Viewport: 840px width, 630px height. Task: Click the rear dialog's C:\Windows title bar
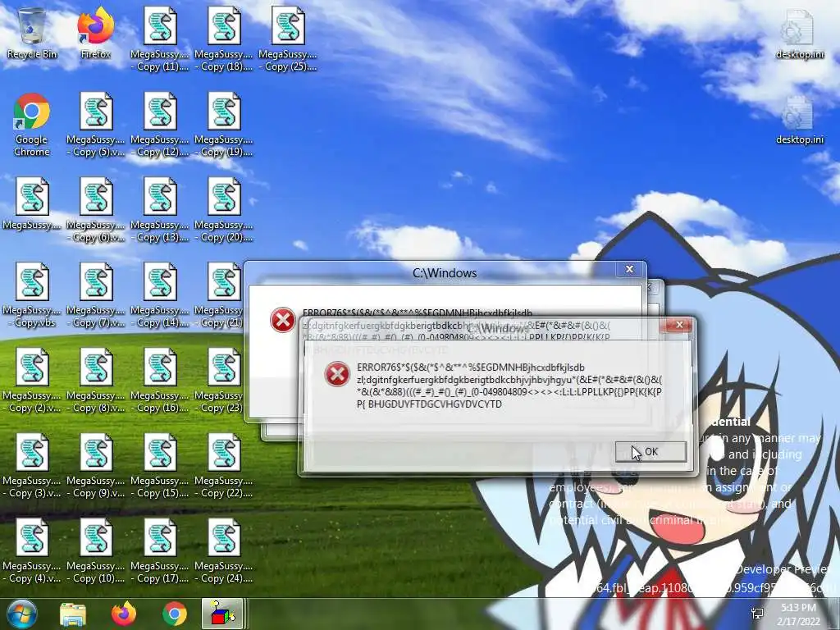[444, 272]
